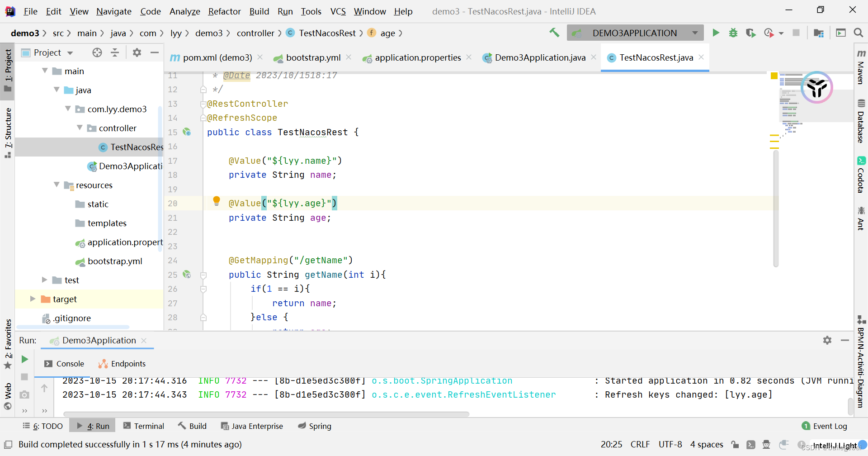Image resolution: width=868 pixels, height=456 pixels.
Task: Click the console horizontal scrollbar
Action: click(266, 414)
